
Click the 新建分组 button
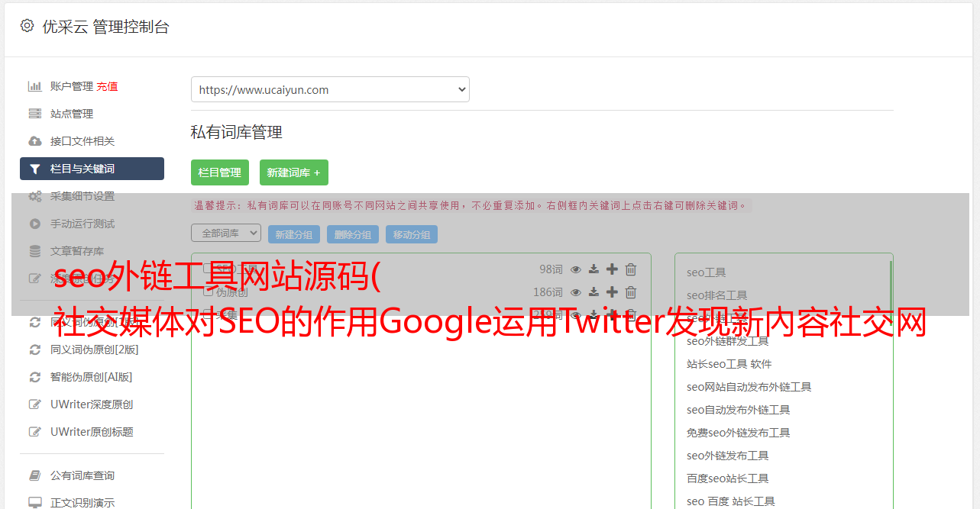click(294, 234)
